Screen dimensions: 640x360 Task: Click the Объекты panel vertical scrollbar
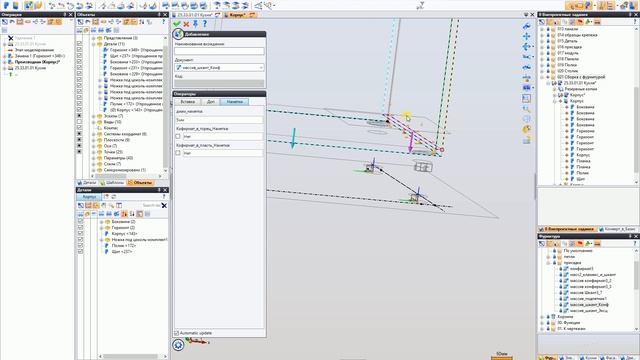(165, 104)
